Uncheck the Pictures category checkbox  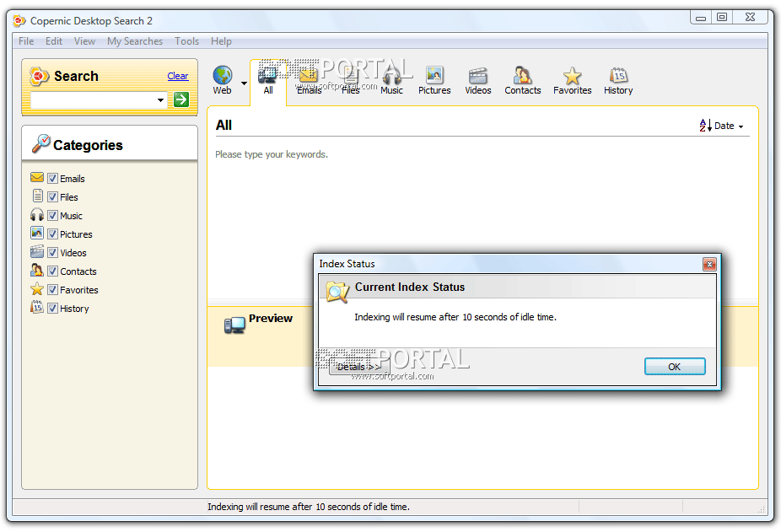(x=53, y=234)
